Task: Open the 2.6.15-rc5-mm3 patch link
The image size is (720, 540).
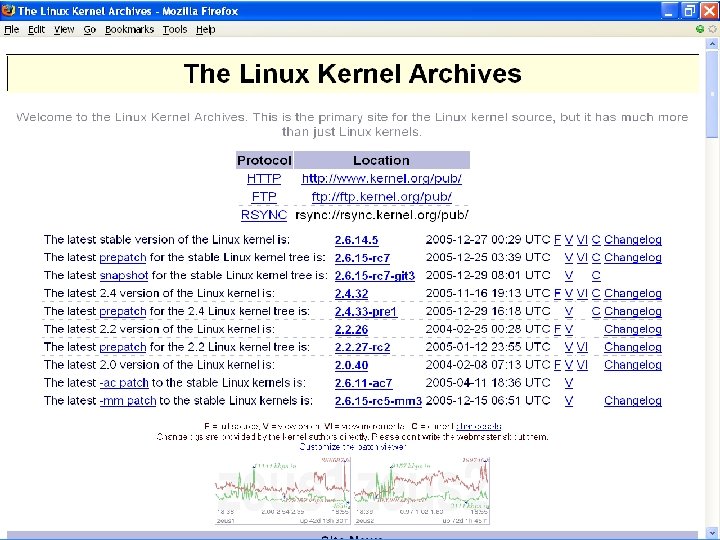Action: coord(378,401)
